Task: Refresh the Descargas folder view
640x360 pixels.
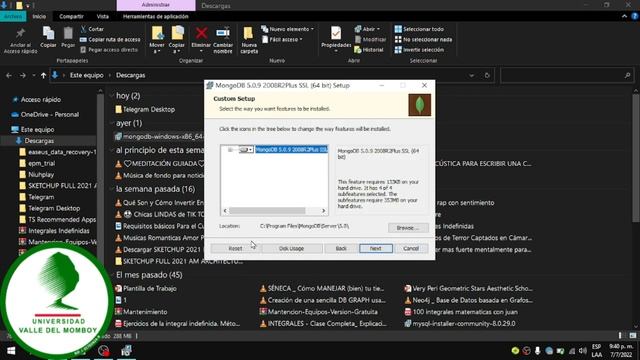Action: point(487,76)
